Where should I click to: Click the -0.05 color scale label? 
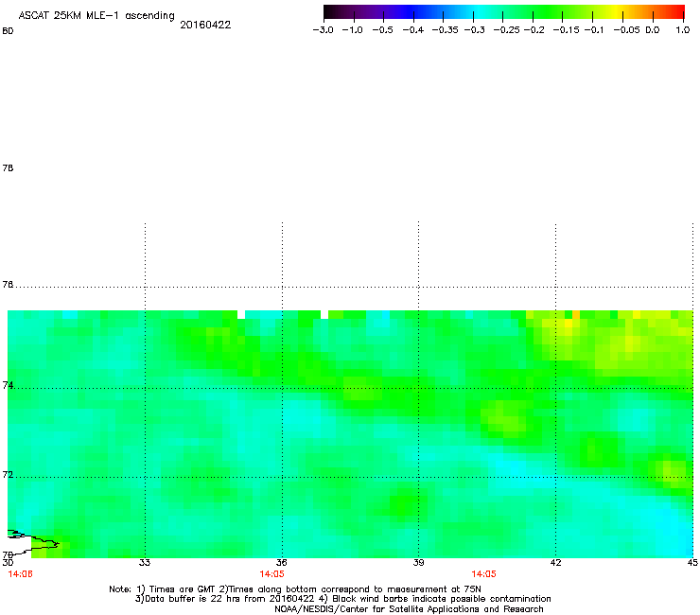coord(626,30)
